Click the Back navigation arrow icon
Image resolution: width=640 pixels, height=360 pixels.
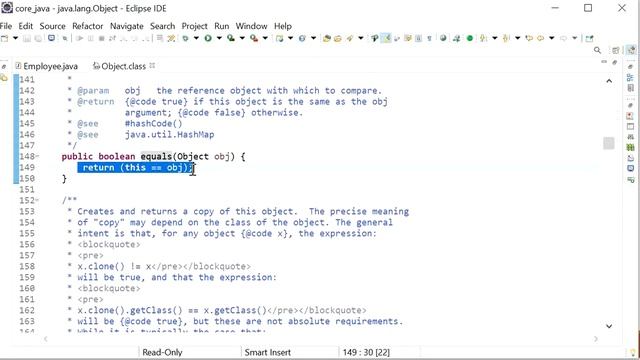[x=540, y=38]
